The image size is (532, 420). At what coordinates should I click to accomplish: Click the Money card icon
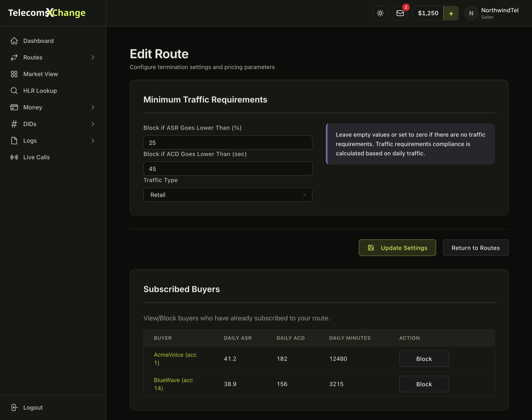click(x=14, y=107)
